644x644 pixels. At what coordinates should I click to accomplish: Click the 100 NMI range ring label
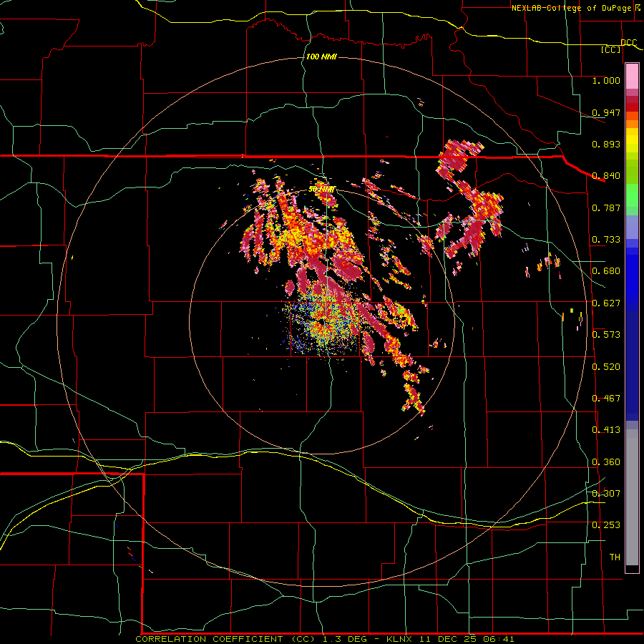click(321, 57)
